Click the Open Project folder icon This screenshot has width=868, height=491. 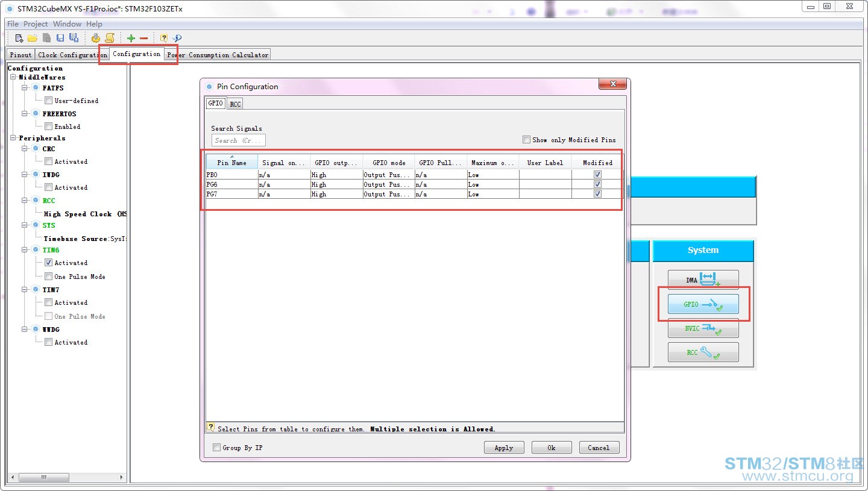(33, 38)
